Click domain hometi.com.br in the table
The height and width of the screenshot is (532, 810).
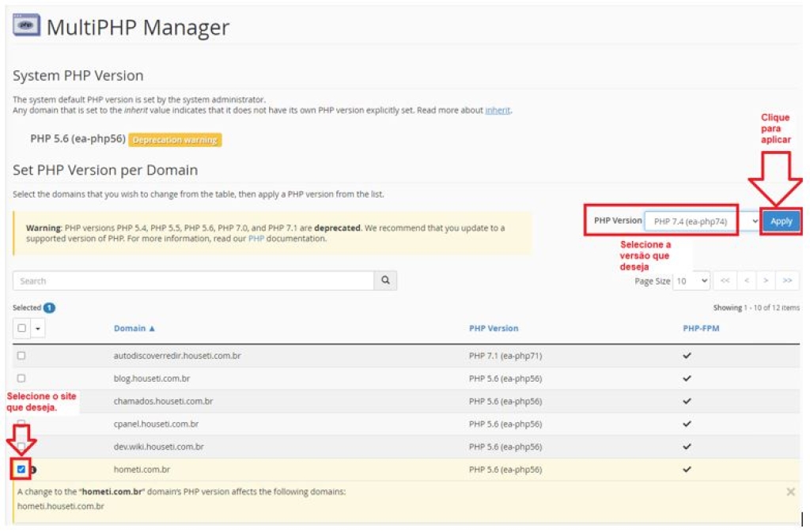click(x=142, y=469)
